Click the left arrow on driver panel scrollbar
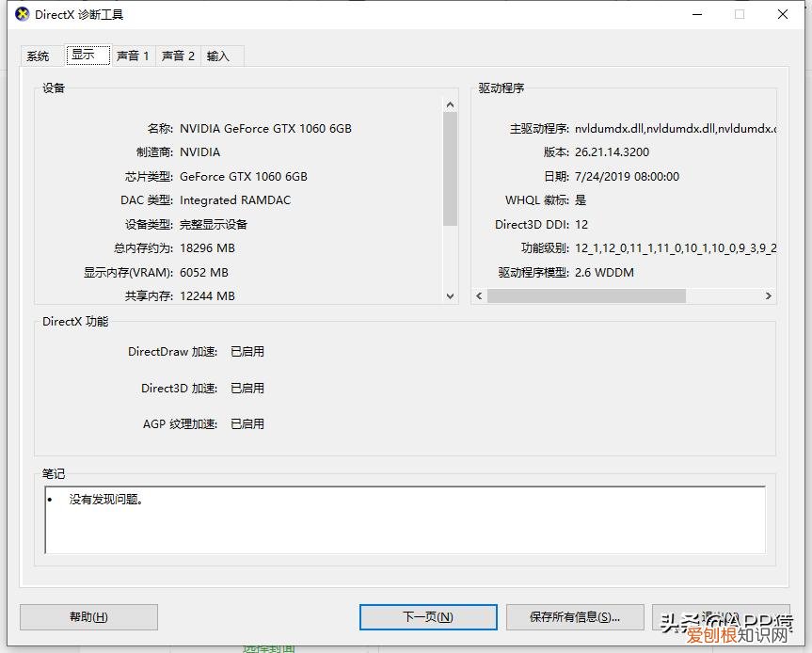This screenshot has width=812, height=653. (477, 295)
